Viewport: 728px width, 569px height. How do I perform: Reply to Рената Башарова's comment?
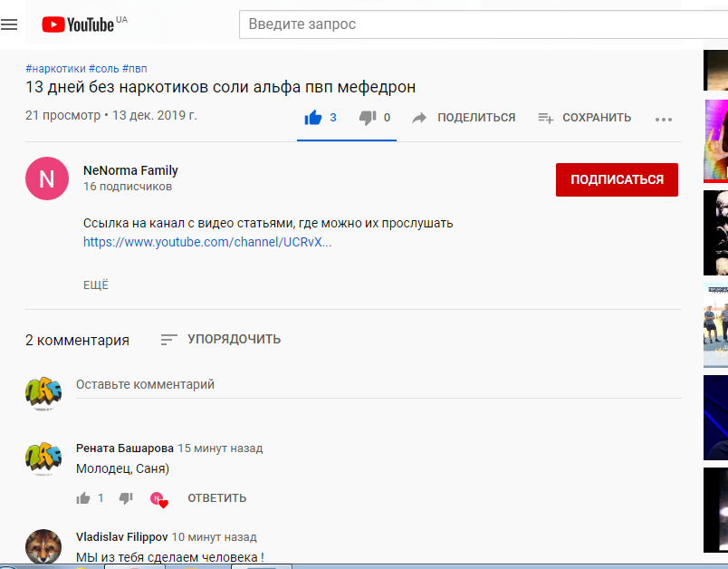coord(216,498)
